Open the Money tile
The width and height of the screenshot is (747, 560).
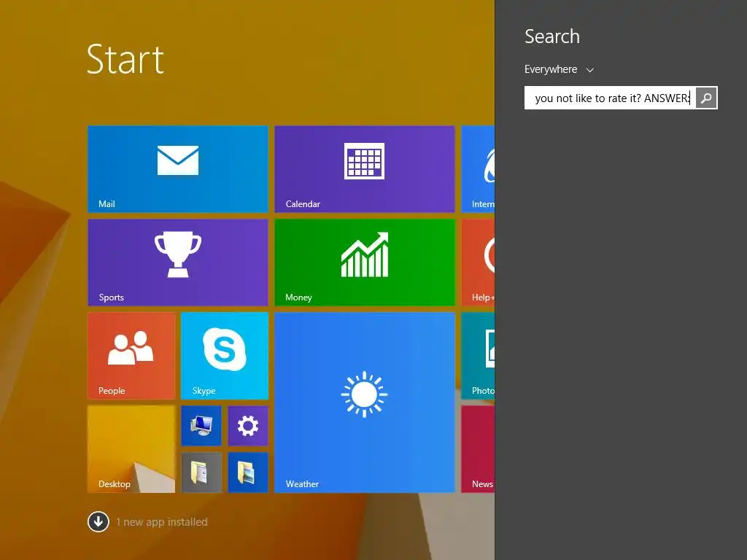coord(365,262)
